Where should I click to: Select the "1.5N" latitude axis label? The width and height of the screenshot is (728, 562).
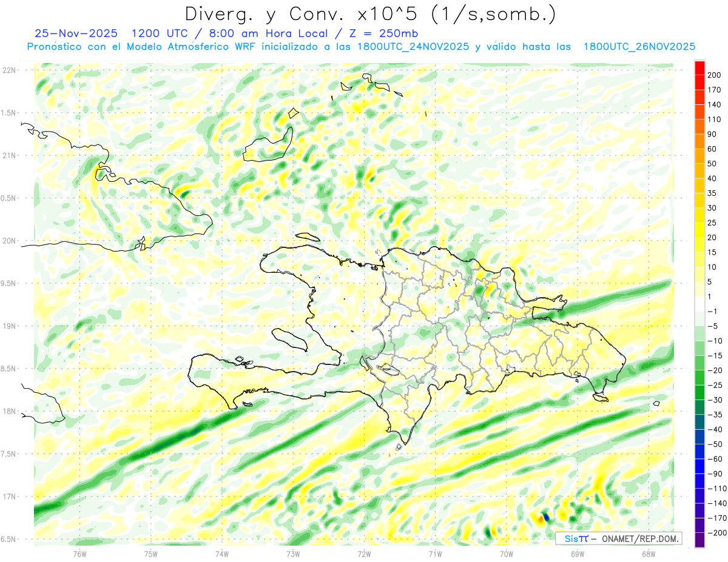point(8,113)
